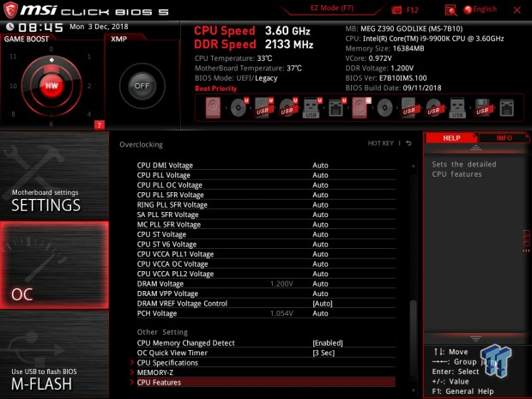Image resolution: width=532 pixels, height=399 pixels.
Task: Select the UEFI USB hard disk boot icon
Action: pyautogui.click(x=263, y=108)
